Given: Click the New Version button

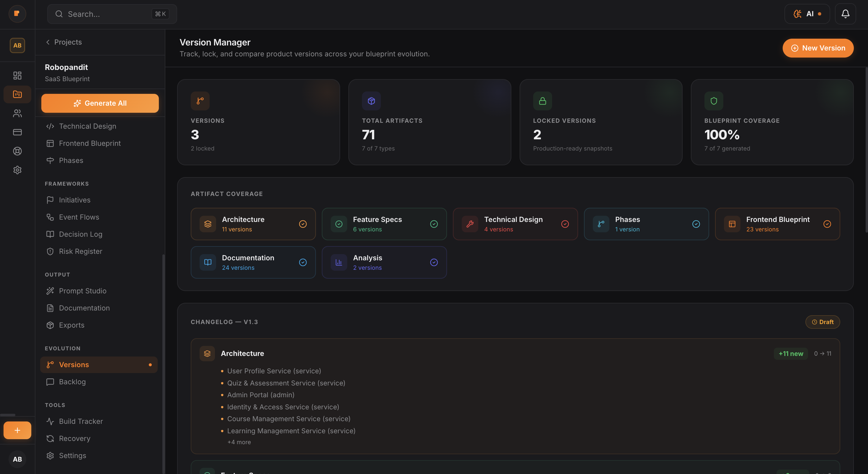Looking at the screenshot, I should click(818, 48).
